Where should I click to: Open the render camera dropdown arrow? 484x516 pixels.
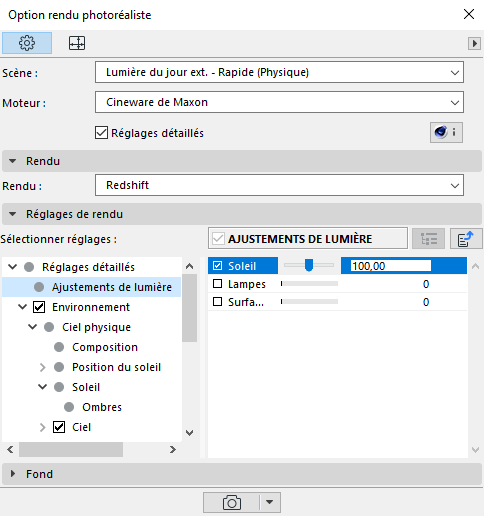[x=270, y=502]
